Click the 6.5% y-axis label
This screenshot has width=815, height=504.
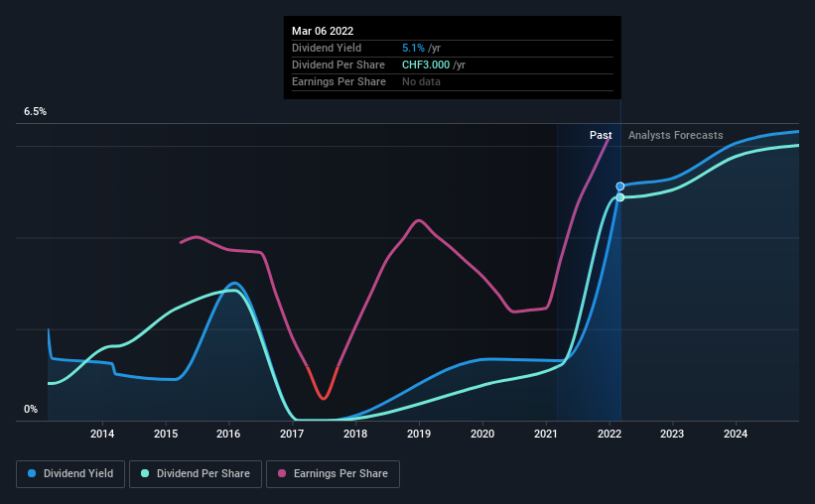coord(35,112)
